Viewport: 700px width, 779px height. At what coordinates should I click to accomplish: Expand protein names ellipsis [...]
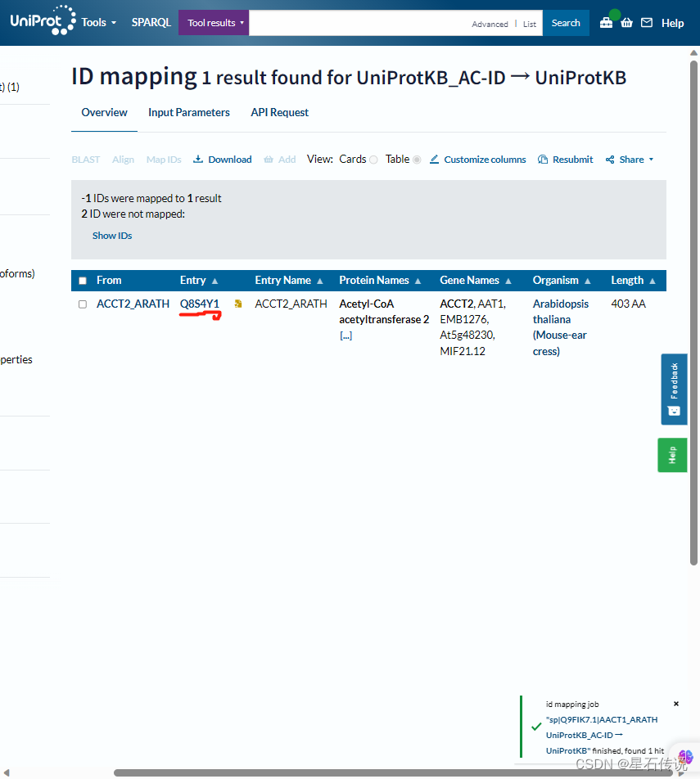coord(346,335)
